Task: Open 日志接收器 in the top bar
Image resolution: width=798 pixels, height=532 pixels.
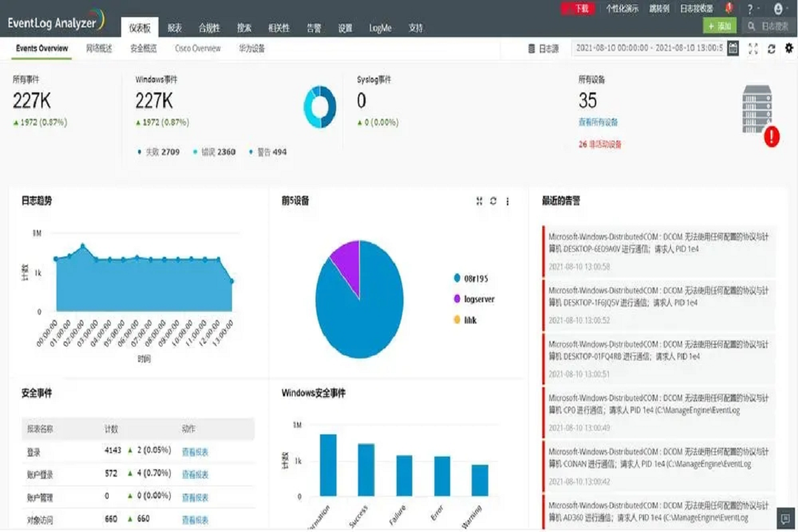Action: 696,9
